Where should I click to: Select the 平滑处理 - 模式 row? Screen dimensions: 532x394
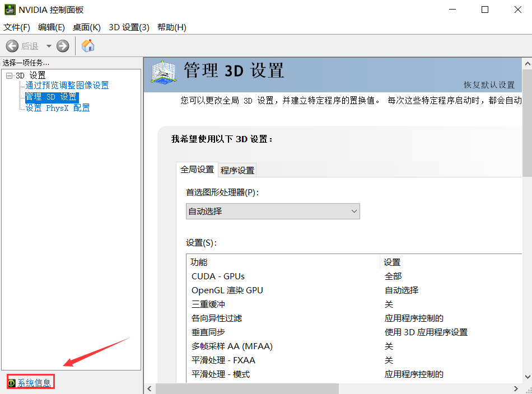(354, 374)
